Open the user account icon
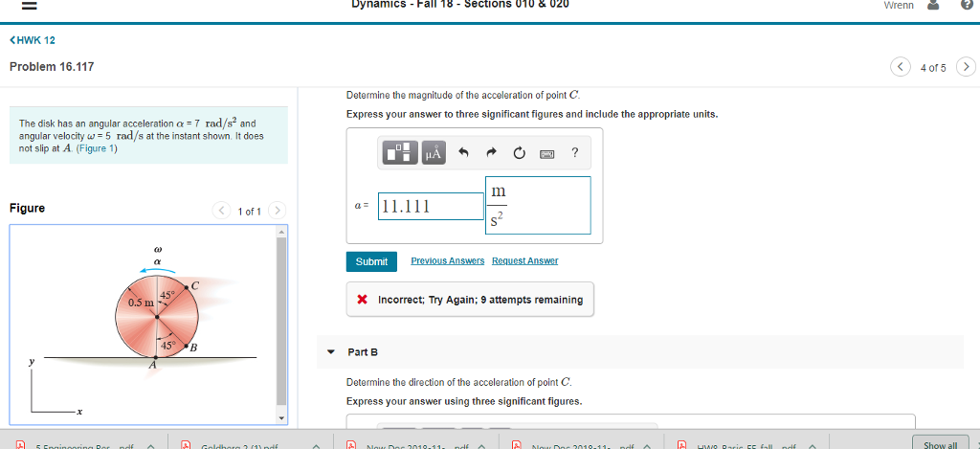Image resolution: width=980 pixels, height=449 pixels. pyautogui.click(x=934, y=5)
